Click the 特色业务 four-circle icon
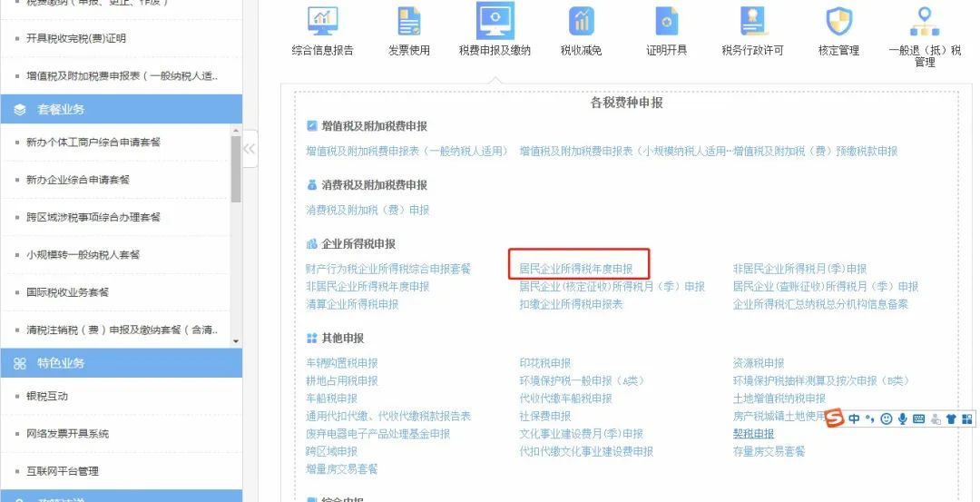The image size is (980, 502). coord(20,363)
